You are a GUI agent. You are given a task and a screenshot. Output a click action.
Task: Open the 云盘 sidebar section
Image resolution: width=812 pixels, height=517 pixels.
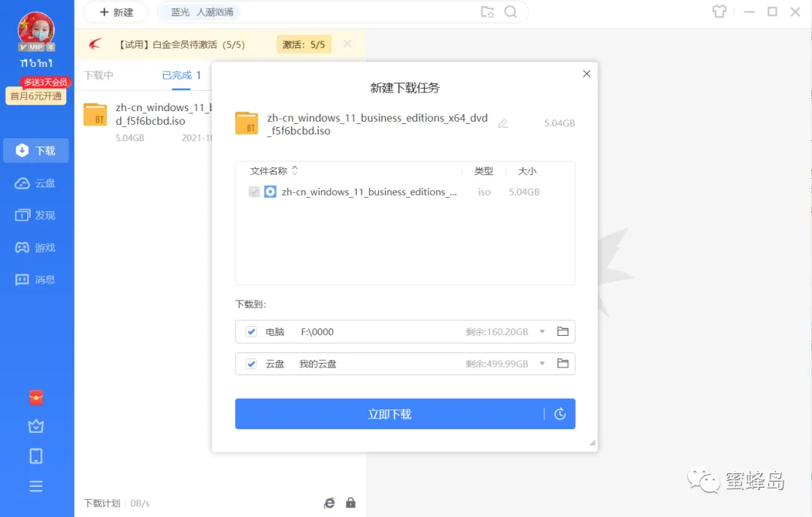coord(36,183)
